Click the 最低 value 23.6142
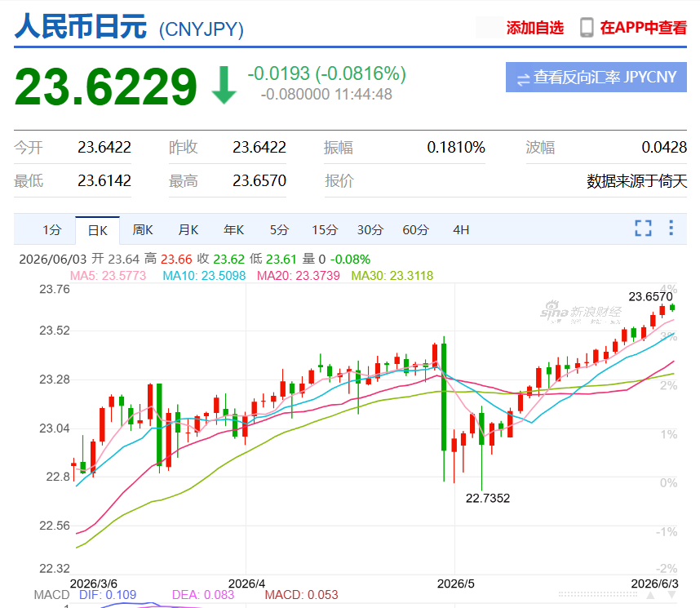 pyautogui.click(x=104, y=180)
